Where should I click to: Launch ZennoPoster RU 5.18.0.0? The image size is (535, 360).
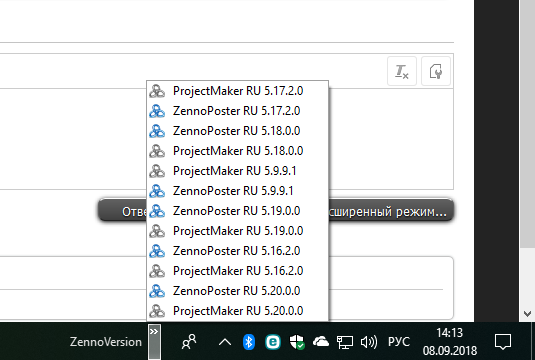[x=237, y=131]
